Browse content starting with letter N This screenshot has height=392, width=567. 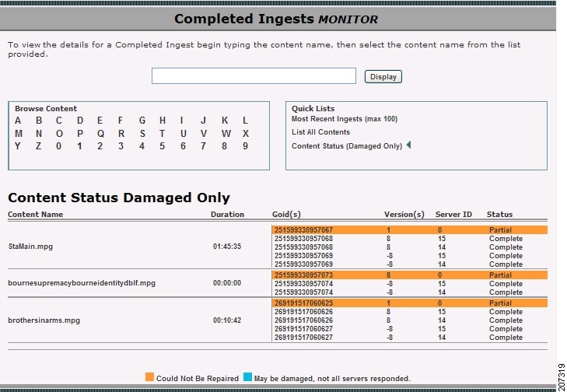(39, 134)
